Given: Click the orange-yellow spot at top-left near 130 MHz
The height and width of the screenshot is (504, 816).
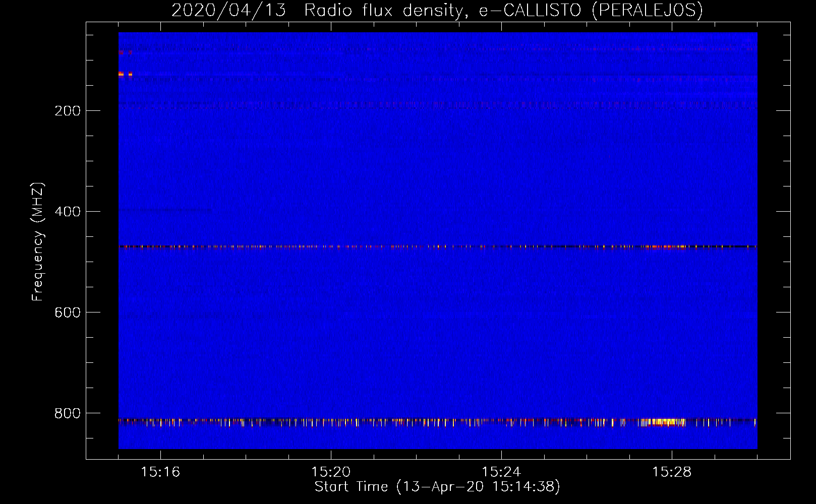Looking at the screenshot, I should pos(121,74).
